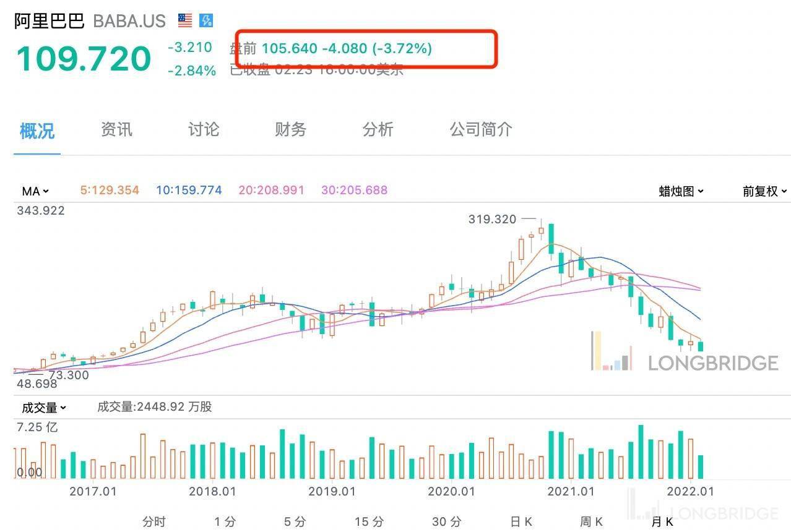This screenshot has height=532, width=791.
Task: Open the 讨论 discussion tab
Action: 202,130
